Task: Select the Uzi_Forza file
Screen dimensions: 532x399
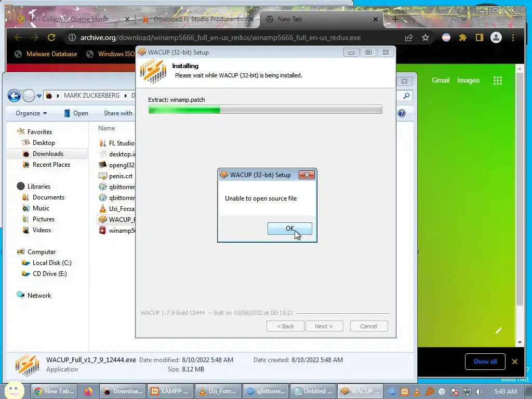Action: coord(116,209)
